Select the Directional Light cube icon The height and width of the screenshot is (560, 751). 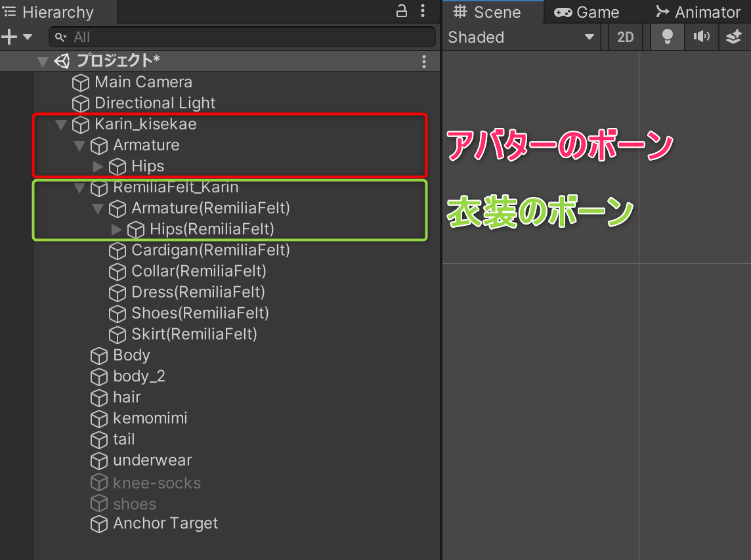81,104
